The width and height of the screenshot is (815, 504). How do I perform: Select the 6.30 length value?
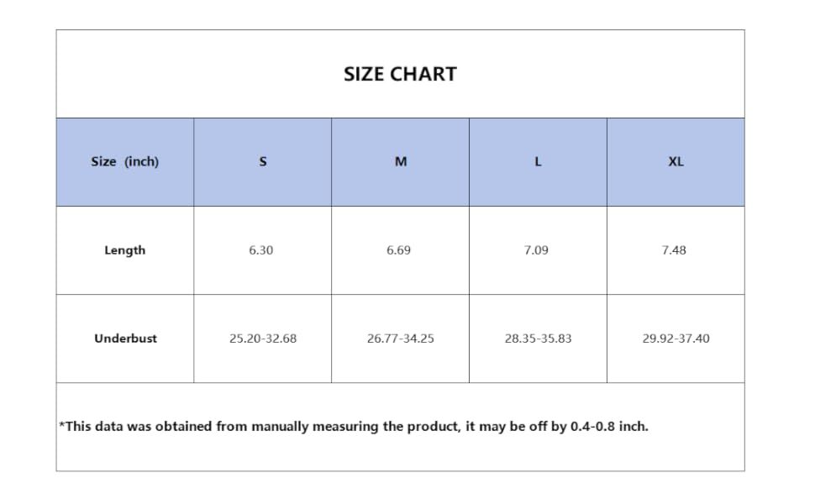coord(261,250)
